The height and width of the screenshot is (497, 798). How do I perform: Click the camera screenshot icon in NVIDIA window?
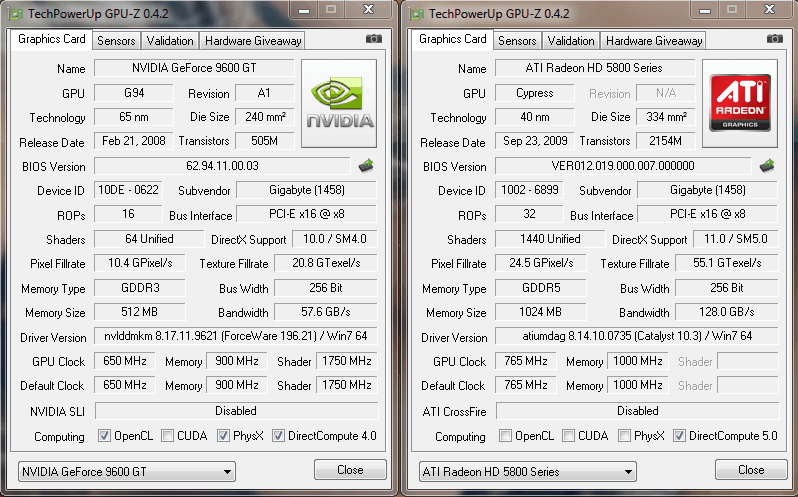(x=374, y=39)
